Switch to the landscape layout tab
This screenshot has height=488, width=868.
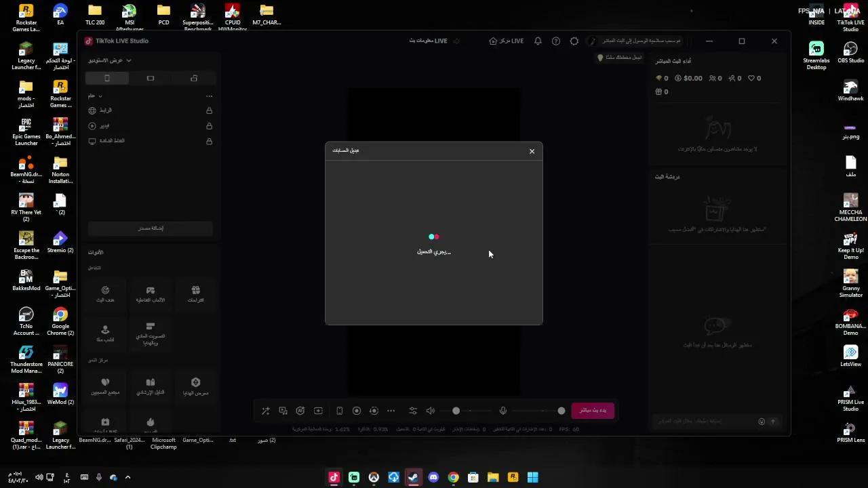[x=151, y=79]
